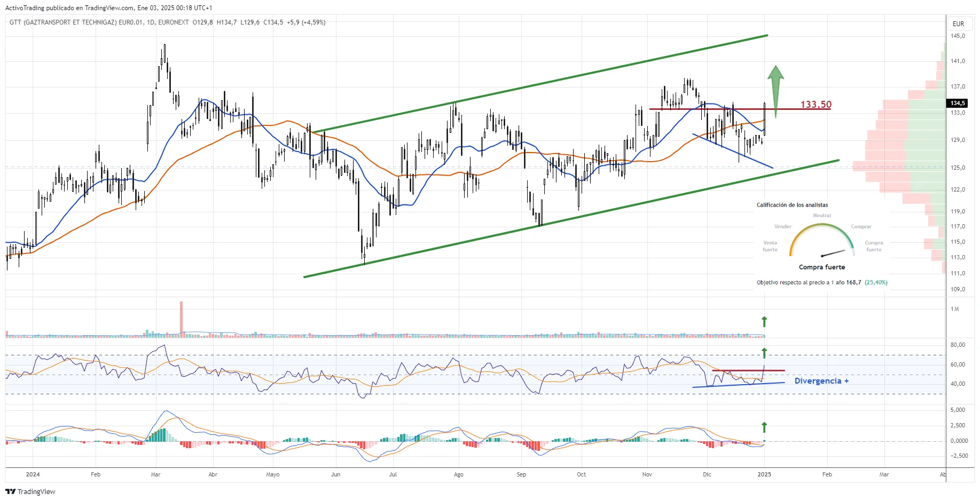980x501 pixels.
Task: Select the Vender label on the gauge
Action: (782, 227)
